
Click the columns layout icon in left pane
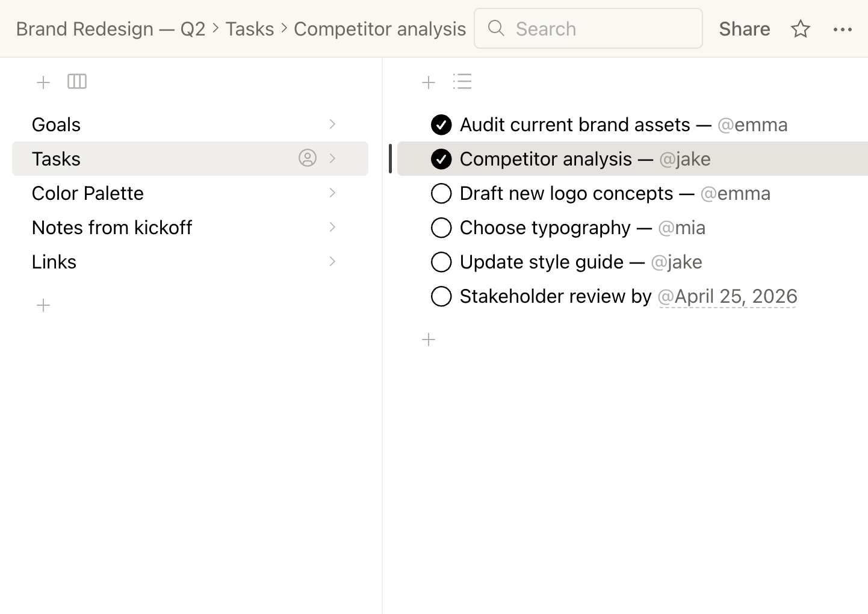coord(77,81)
